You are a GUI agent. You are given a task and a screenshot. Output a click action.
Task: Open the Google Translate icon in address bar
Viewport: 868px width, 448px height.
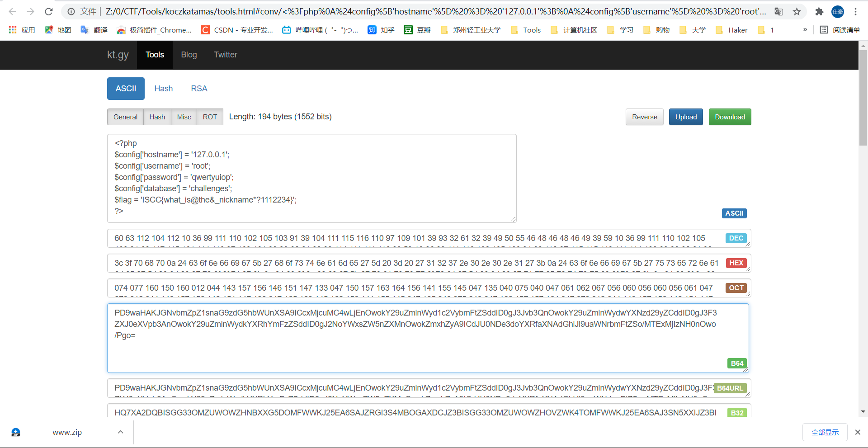[778, 12]
